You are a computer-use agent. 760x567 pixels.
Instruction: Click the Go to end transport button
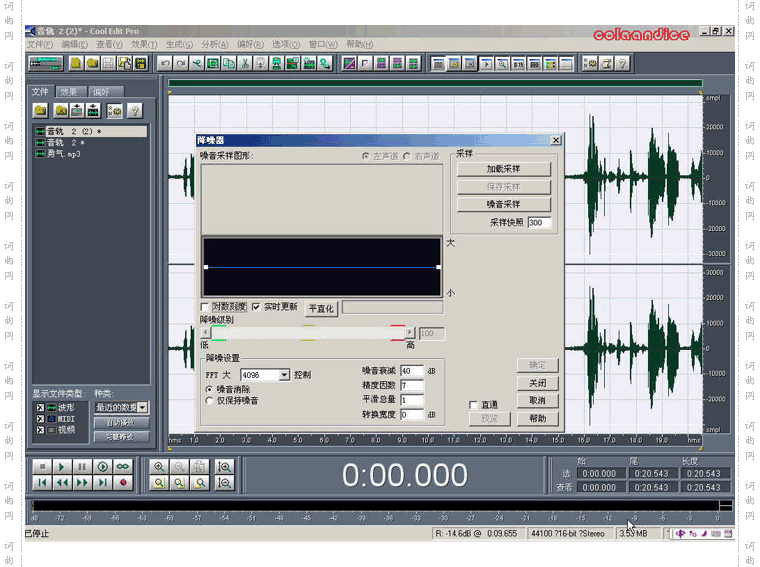click(102, 483)
